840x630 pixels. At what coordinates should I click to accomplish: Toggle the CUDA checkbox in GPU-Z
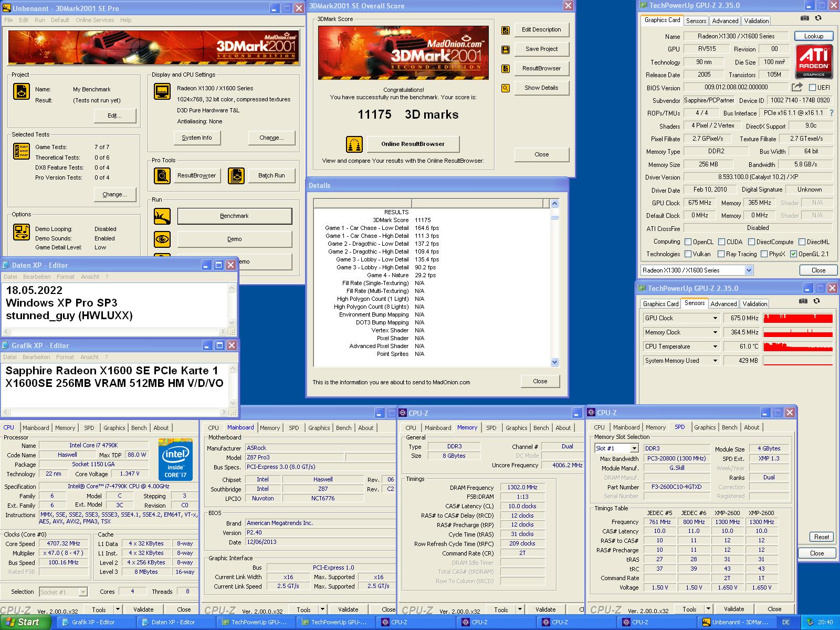721,242
